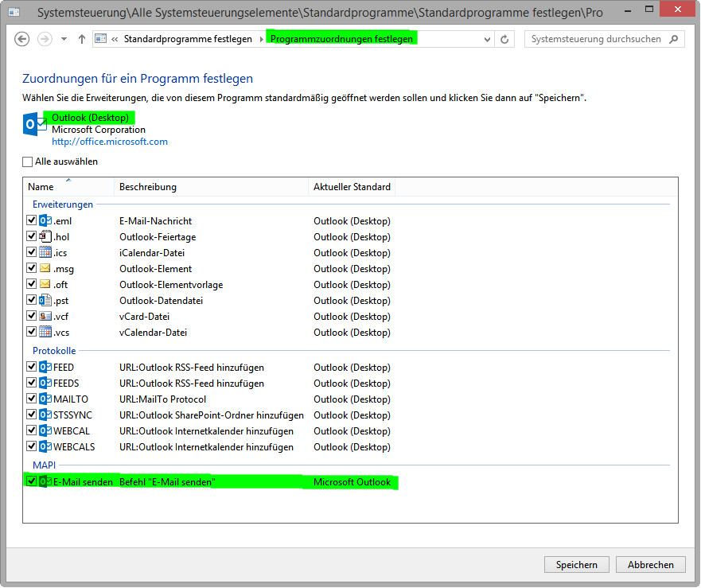Click the .vcs calendar file icon
701x588 pixels.
(45, 332)
